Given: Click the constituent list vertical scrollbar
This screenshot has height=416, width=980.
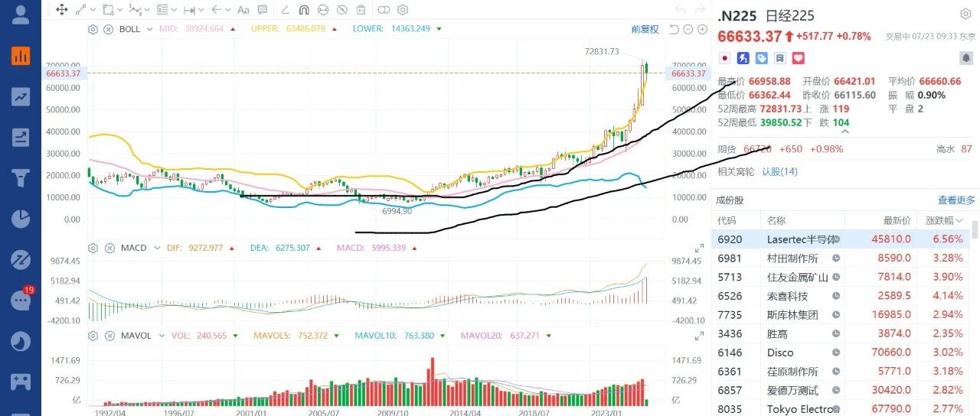Looking at the screenshot, I should [975, 229].
